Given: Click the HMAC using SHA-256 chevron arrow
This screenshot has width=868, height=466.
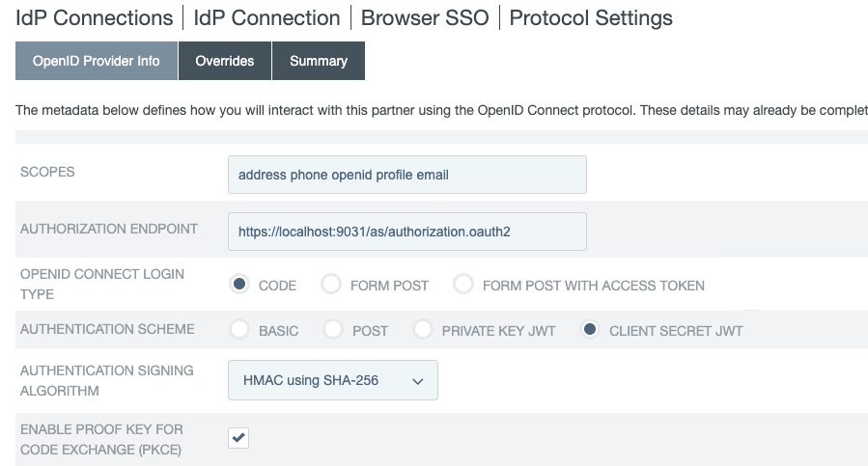Looking at the screenshot, I should click(x=418, y=381).
